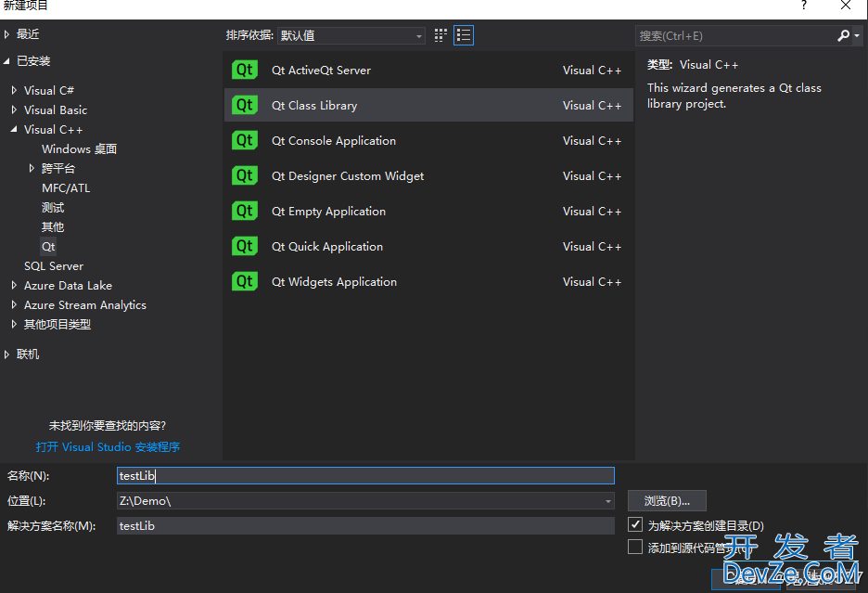Enable add to source control checkbox
868x593 pixels.
click(635, 547)
